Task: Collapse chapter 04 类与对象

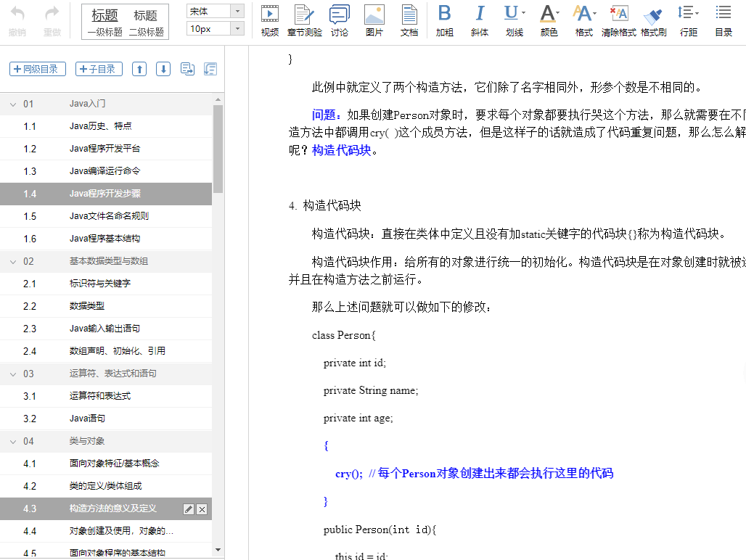Action: pyautogui.click(x=13, y=442)
